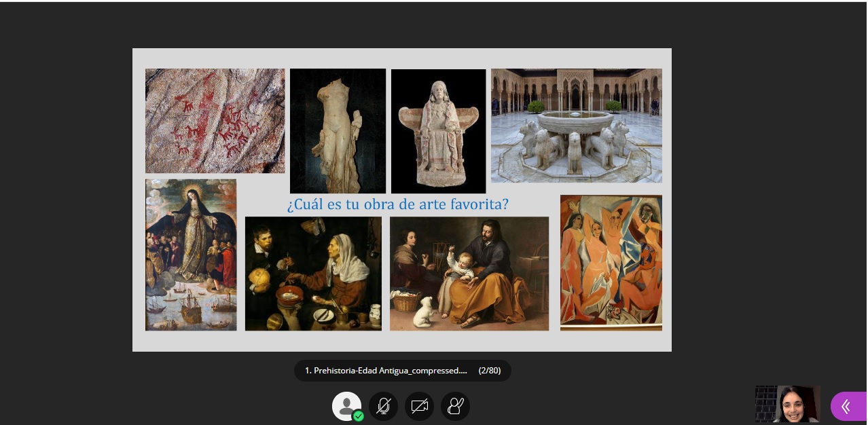Click the presenter's webcam video thumbnail
Screen dimensions: 868x425
pyautogui.click(x=788, y=404)
